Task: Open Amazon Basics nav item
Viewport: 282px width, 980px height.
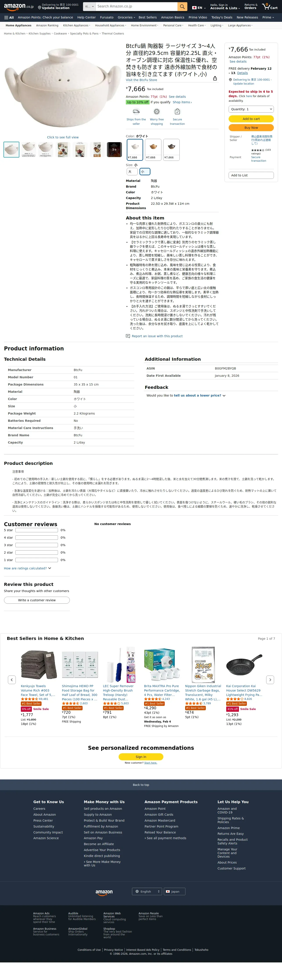Action: 172,18
